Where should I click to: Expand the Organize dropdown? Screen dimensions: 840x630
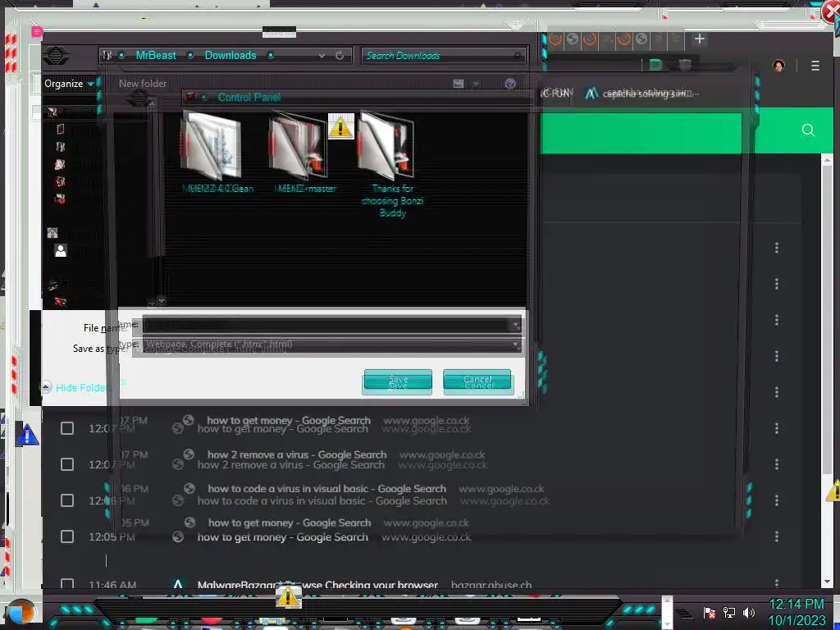pyautogui.click(x=69, y=84)
